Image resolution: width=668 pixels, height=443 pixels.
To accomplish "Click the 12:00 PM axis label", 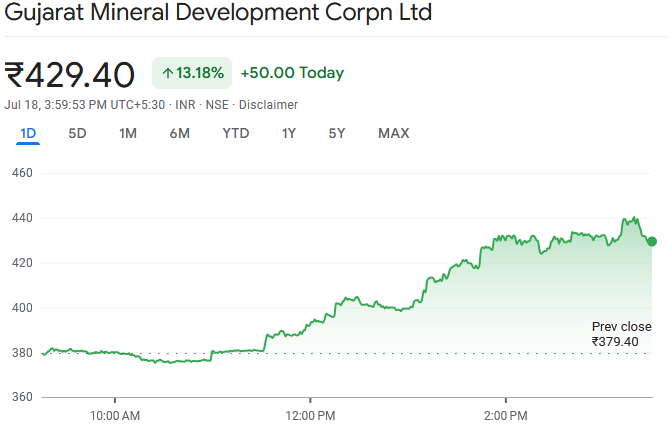I will click(310, 416).
